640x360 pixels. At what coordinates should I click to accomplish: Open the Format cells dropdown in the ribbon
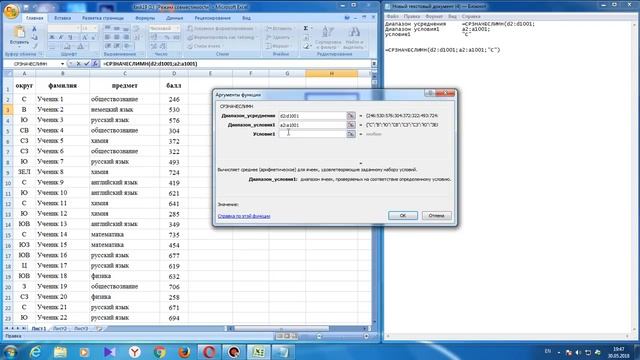pyautogui.click(x=278, y=46)
